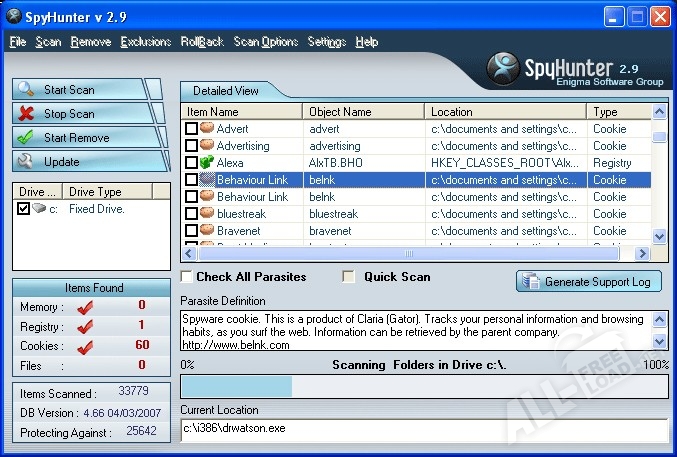Click the scan progress bar
This screenshot has height=457, width=677.
[x=424, y=387]
